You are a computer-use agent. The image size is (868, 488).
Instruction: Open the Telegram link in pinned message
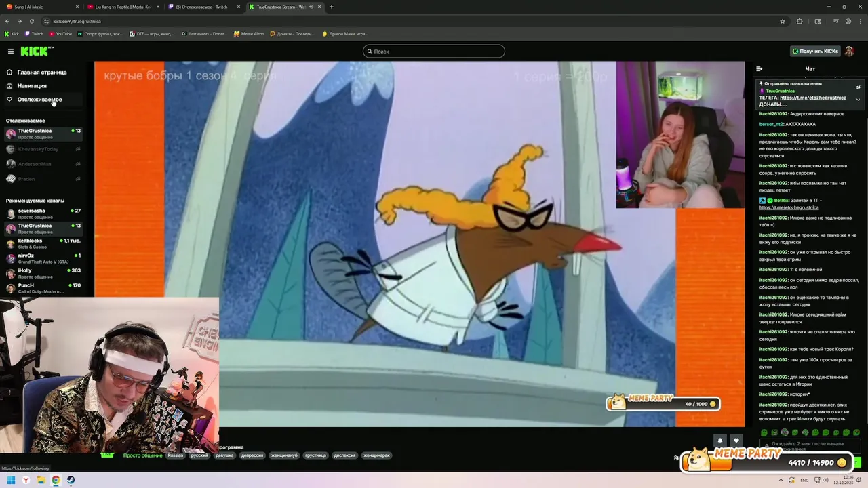813,98
